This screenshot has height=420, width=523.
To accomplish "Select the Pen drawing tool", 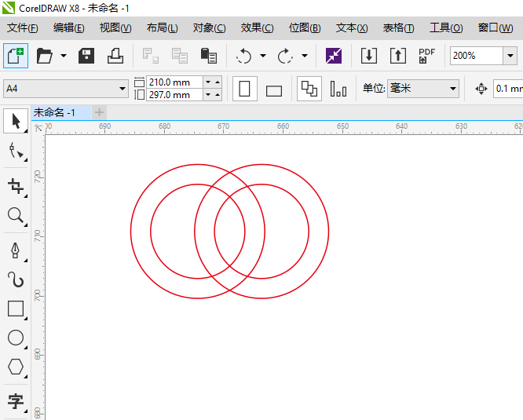I will coord(15,250).
